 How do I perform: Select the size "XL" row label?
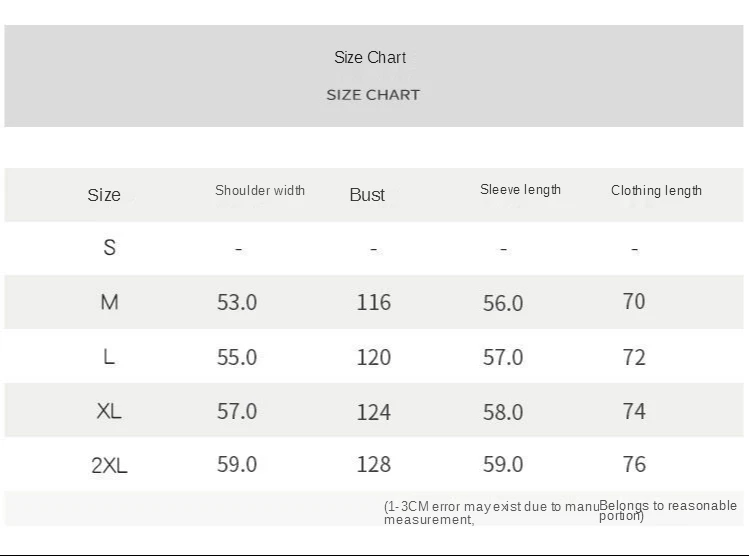click(x=109, y=411)
